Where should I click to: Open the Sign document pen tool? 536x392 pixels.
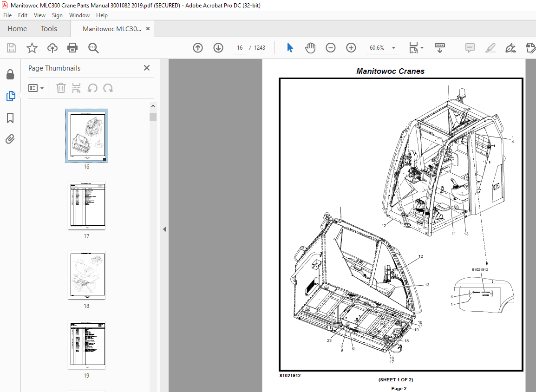[x=510, y=48]
